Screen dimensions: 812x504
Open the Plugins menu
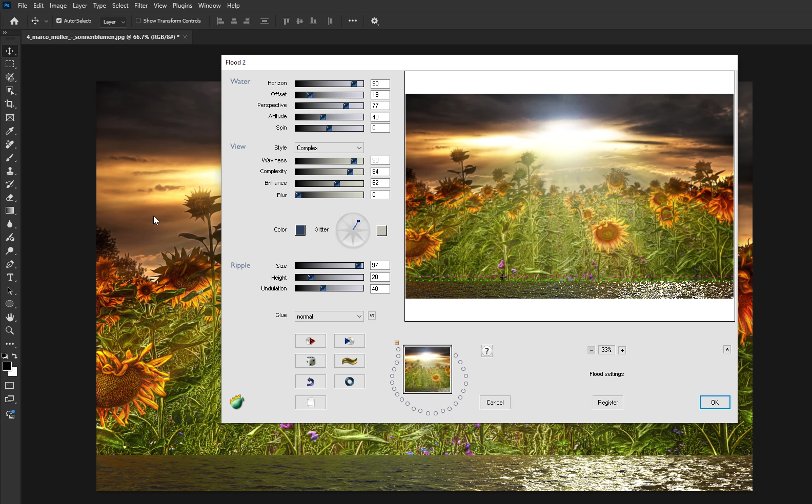click(182, 6)
